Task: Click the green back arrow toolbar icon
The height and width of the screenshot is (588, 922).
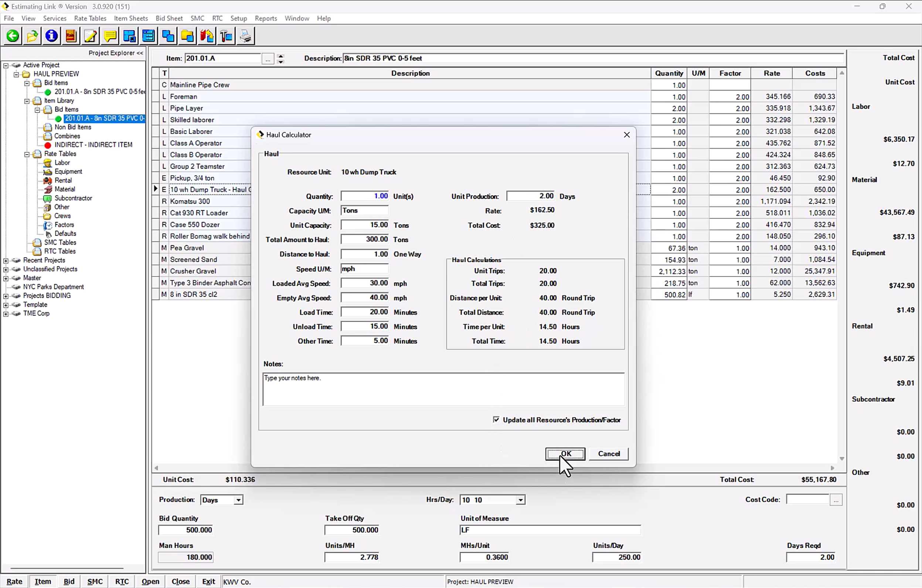Action: [x=13, y=35]
